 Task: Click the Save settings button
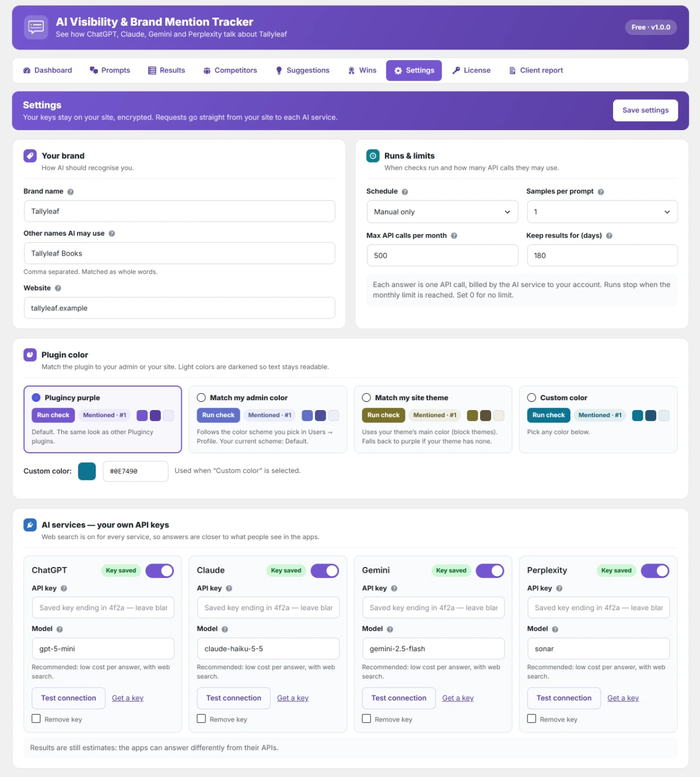click(645, 110)
